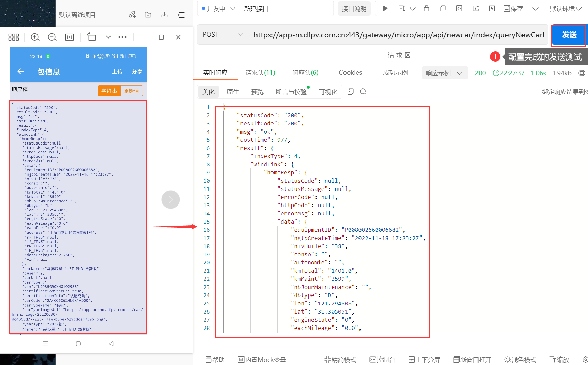Toggle 浅色模式 light mode
Image resolution: width=588 pixels, height=365 pixels.
(520, 360)
